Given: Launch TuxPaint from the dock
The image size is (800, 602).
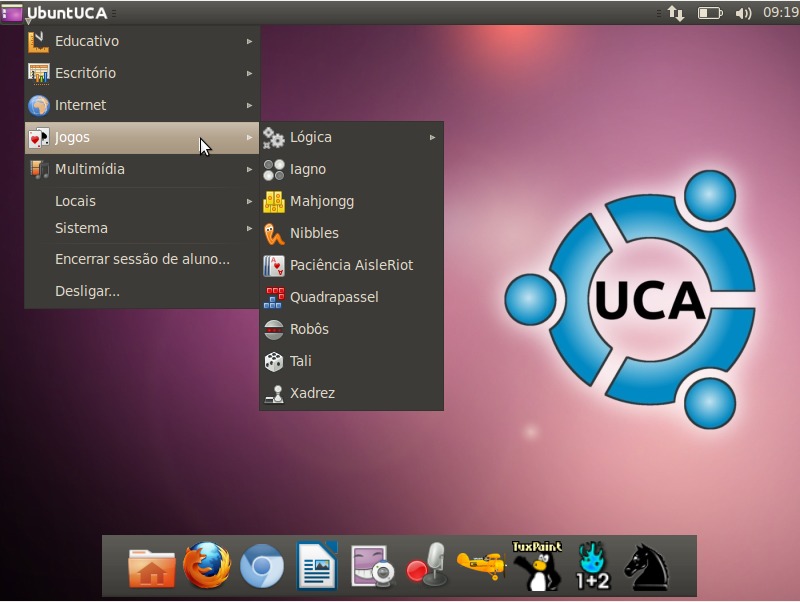Looking at the screenshot, I should pos(537,565).
